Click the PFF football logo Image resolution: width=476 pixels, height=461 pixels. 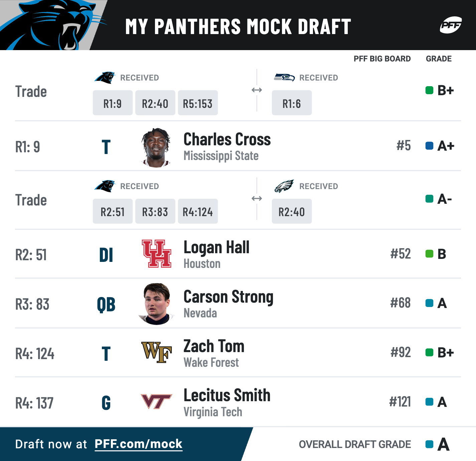pos(451,25)
